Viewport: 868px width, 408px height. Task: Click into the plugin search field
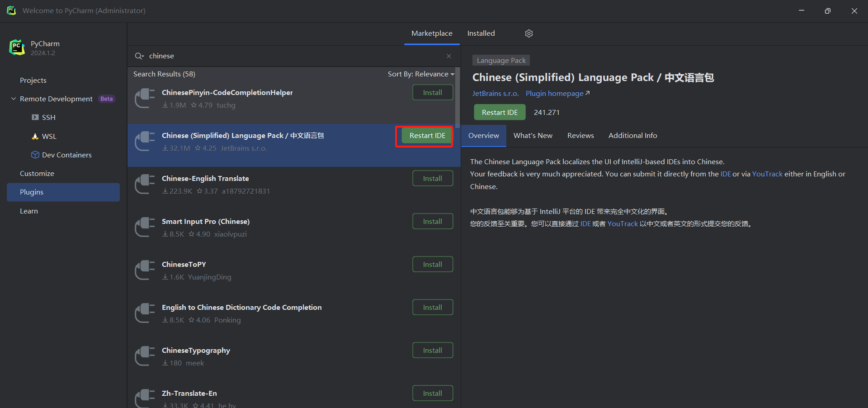294,56
